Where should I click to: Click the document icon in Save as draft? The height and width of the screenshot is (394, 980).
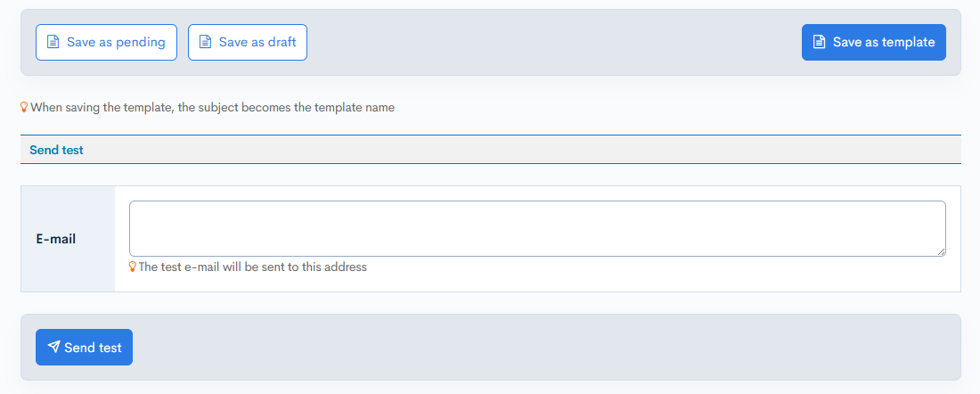click(x=205, y=42)
